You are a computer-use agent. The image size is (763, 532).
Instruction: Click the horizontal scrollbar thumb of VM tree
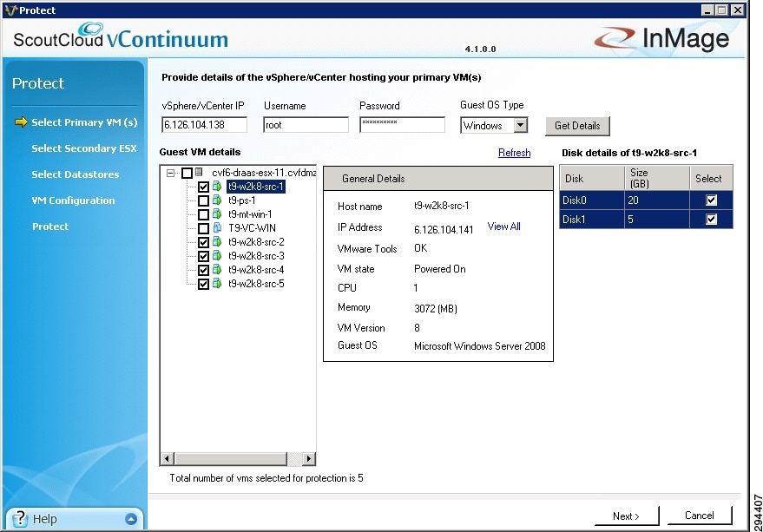[x=231, y=458]
